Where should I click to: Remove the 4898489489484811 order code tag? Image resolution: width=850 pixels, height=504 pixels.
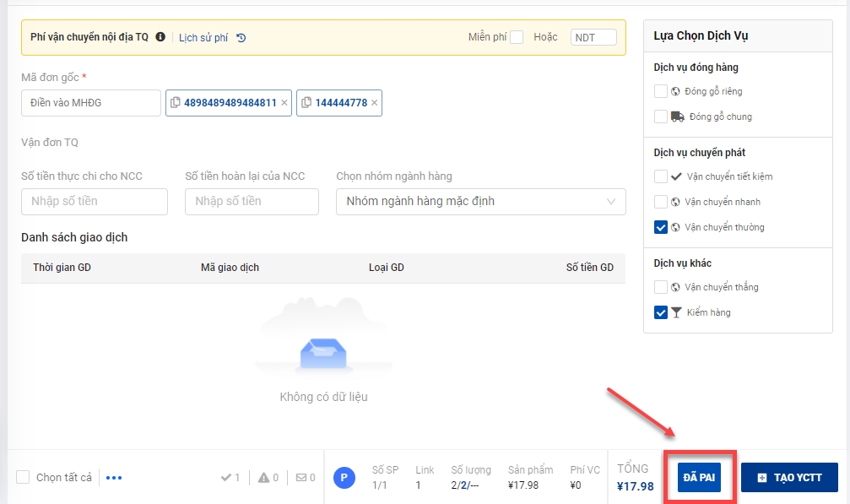[284, 103]
